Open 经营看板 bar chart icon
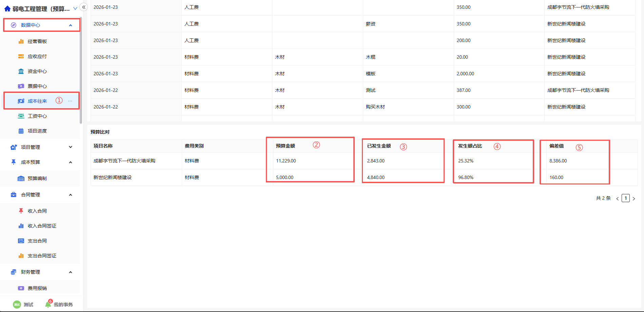Screen dimensions: 644x312 (x=21, y=41)
